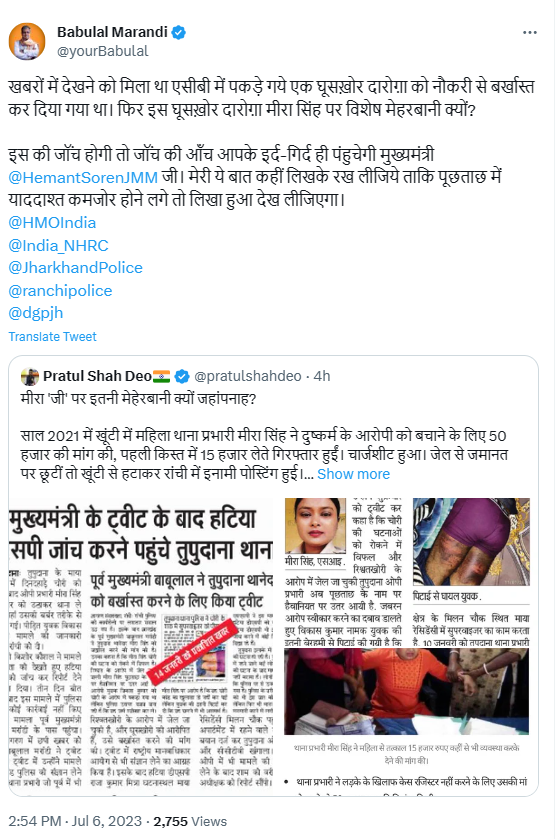
Task: Open the @ranchipolice mention
Action: [x=60, y=291]
